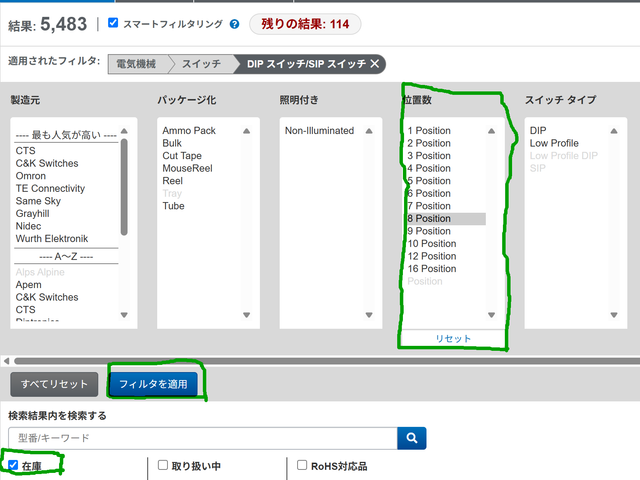Click the left arrow of the horizontal filter scrollbar
640x480 pixels.
point(6,361)
